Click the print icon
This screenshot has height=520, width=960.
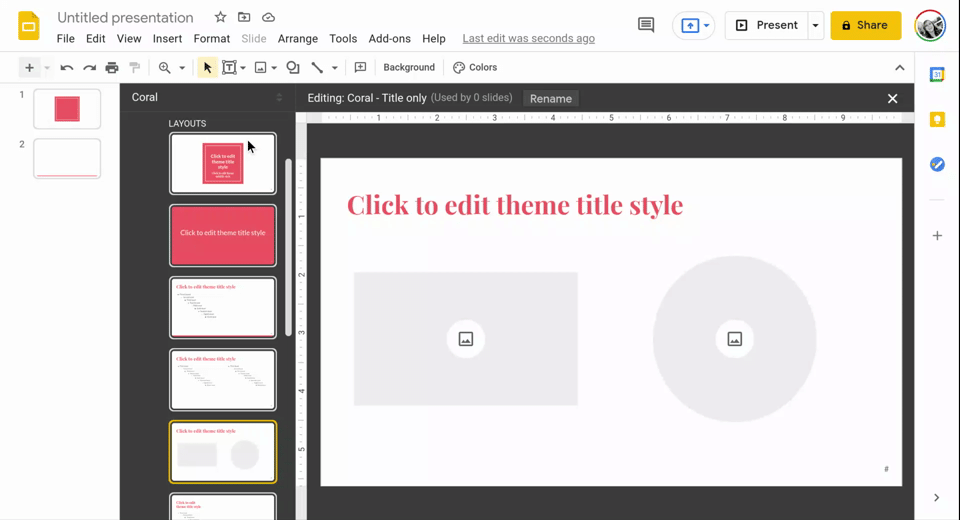111,67
